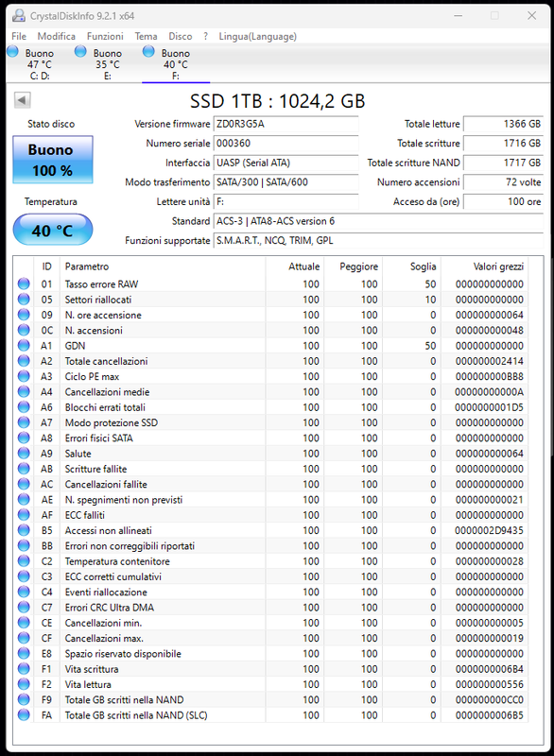Open the ? help menu
554x756 pixels.
206,36
